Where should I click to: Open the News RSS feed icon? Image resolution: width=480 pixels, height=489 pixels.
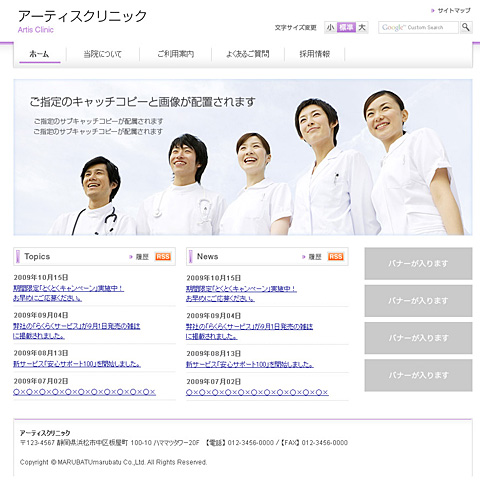point(336,256)
